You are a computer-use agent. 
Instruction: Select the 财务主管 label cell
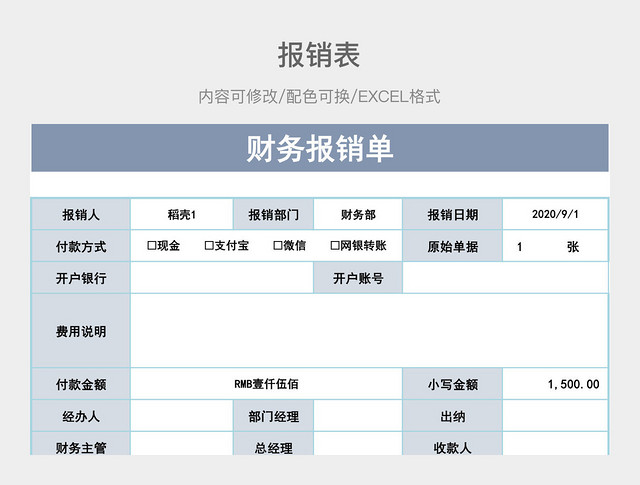point(81,444)
